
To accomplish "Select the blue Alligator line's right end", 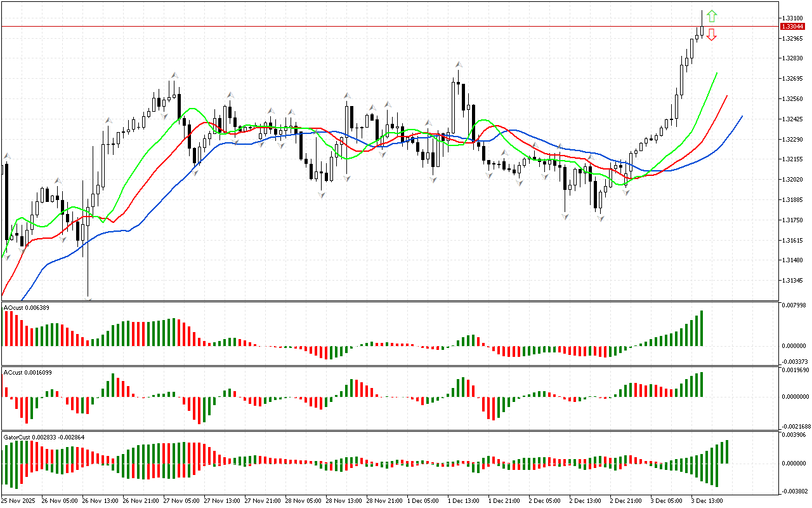I will point(742,117).
